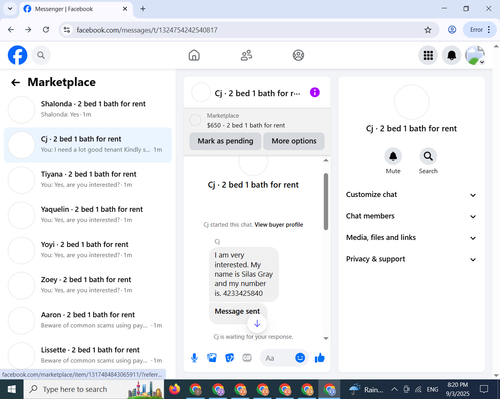Focus the Chrome address bar URL
This screenshot has width=500, height=399.
tap(147, 30)
